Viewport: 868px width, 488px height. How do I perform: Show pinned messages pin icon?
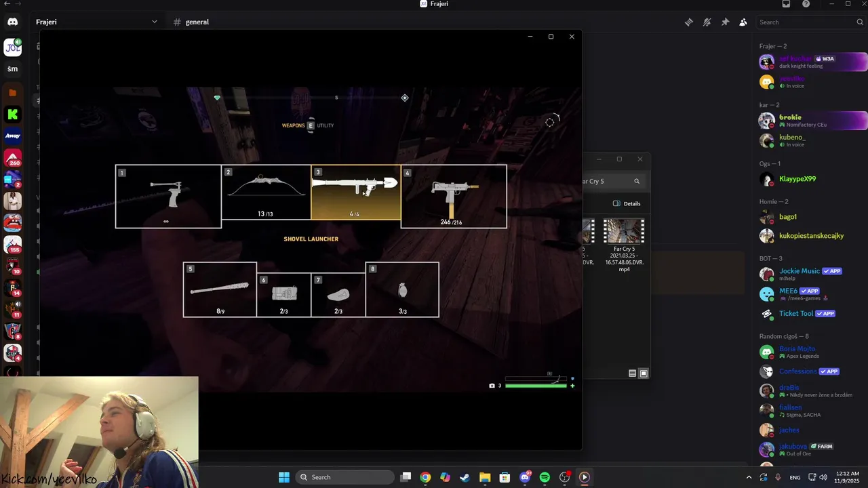coord(725,22)
